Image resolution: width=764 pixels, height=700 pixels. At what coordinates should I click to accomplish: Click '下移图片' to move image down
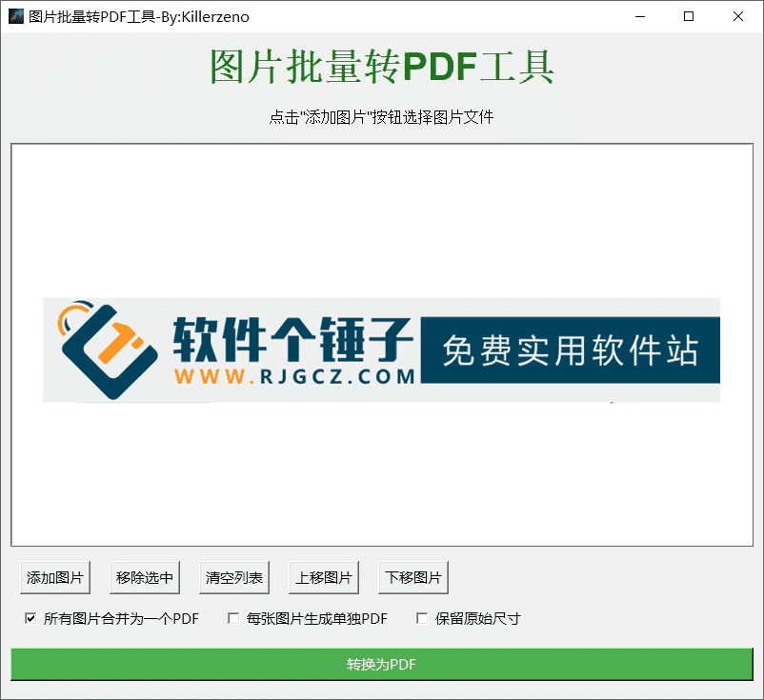412,577
